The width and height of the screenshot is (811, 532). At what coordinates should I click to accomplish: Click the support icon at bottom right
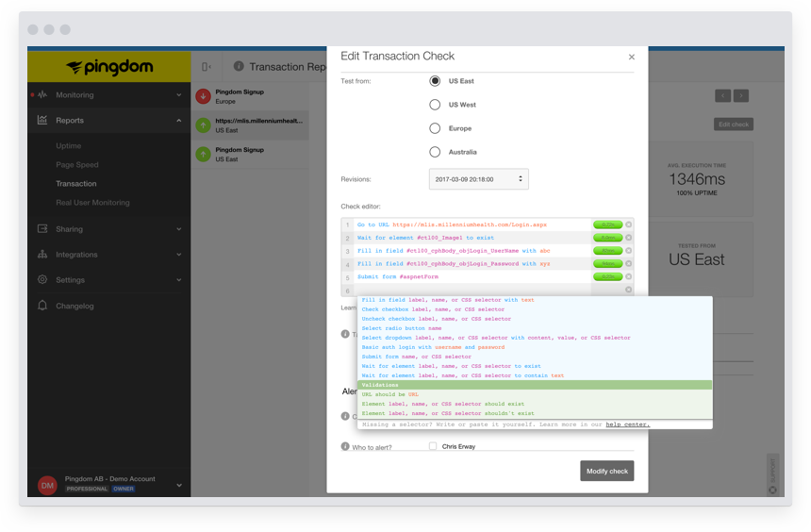pos(772,490)
